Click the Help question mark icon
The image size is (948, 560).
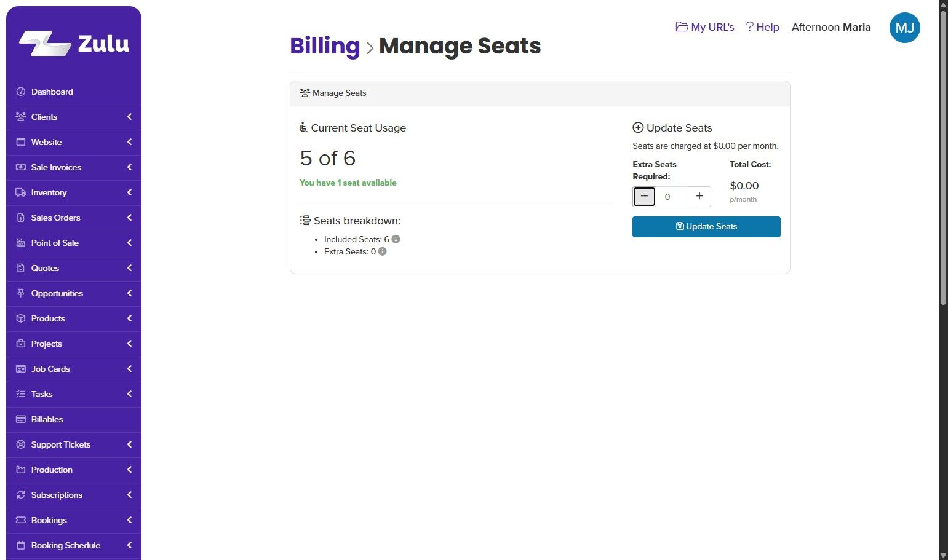click(x=749, y=27)
